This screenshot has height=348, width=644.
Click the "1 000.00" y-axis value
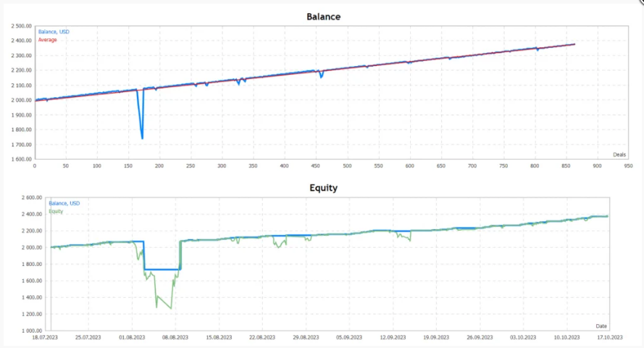[x=32, y=331]
